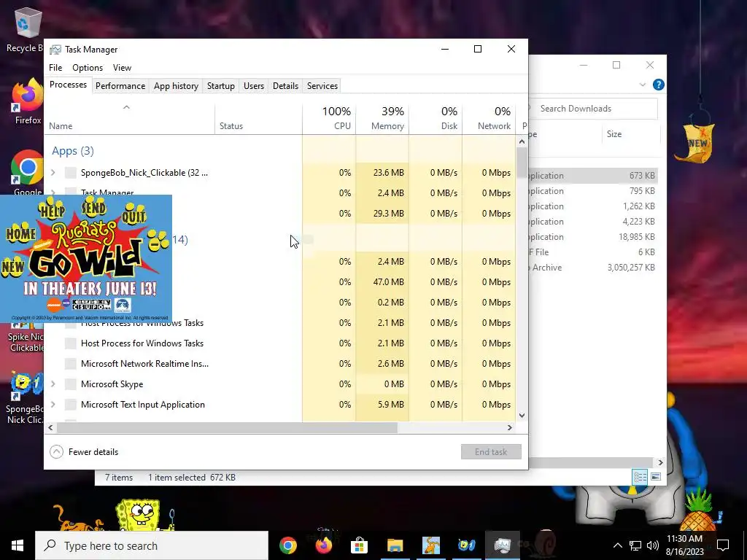Open the File menu
The width and height of the screenshot is (747, 560).
pos(55,68)
